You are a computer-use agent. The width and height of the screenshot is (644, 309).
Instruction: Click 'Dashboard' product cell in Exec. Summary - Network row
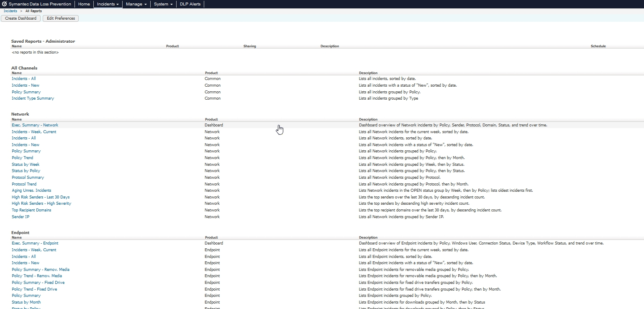214,125
